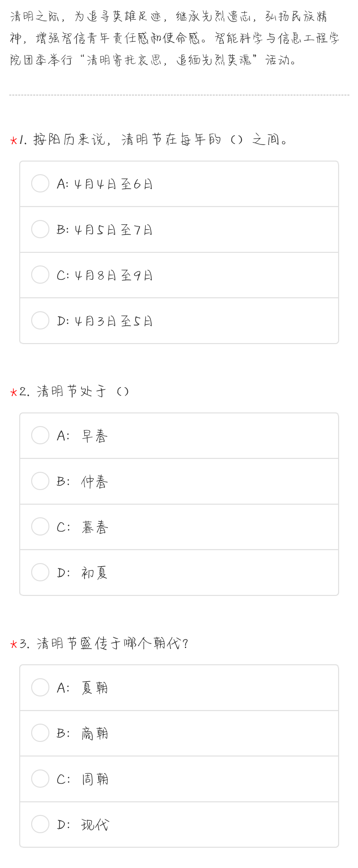Pick 周朝 as the dynasty
Image resolution: width=358 pixels, height=868 pixels.
tap(40, 778)
